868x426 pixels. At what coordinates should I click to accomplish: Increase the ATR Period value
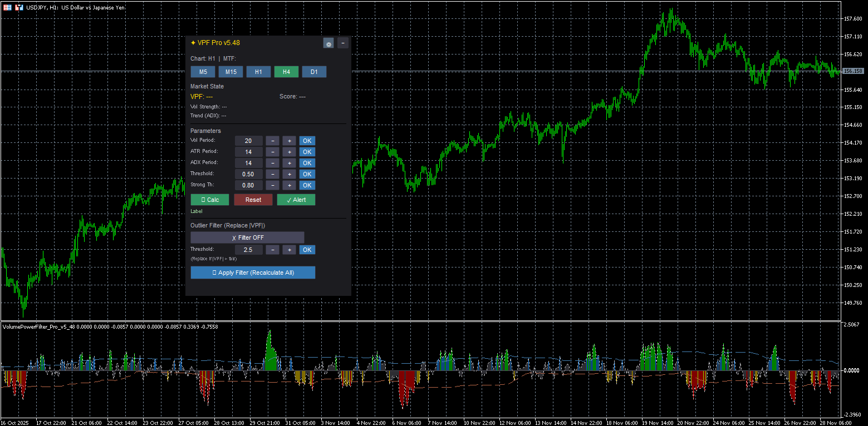[290, 152]
